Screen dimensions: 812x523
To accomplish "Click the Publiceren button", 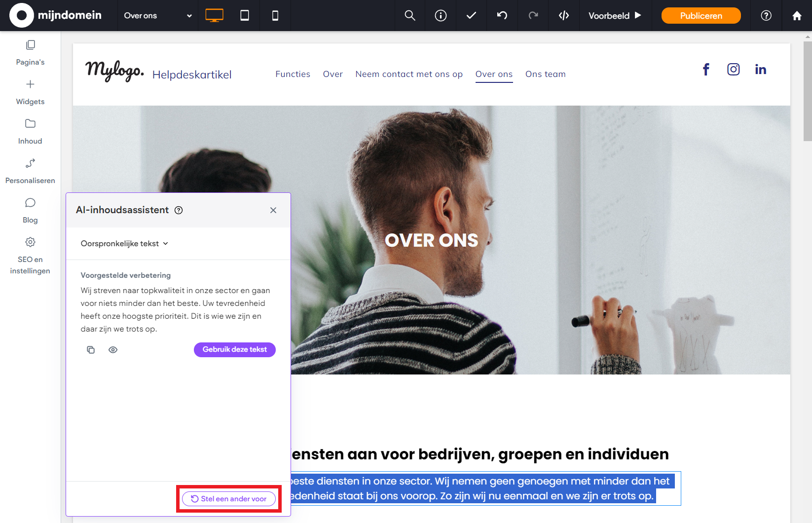I will pos(701,16).
